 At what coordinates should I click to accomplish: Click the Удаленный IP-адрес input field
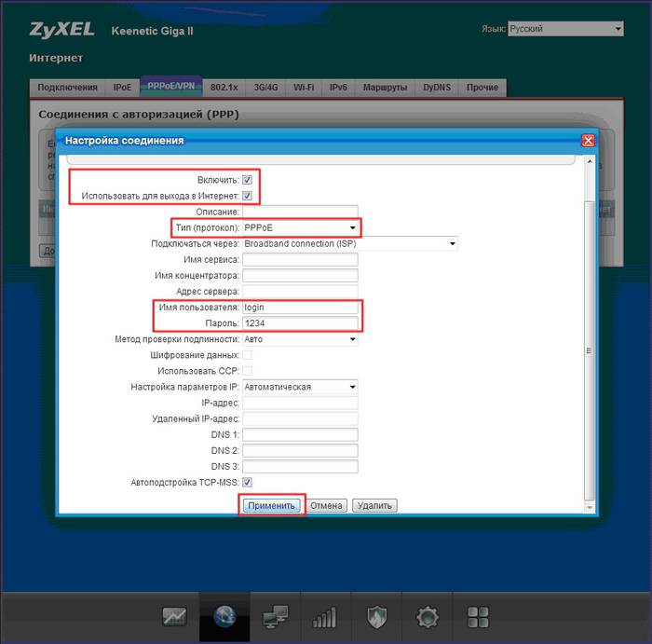pyautogui.click(x=300, y=418)
